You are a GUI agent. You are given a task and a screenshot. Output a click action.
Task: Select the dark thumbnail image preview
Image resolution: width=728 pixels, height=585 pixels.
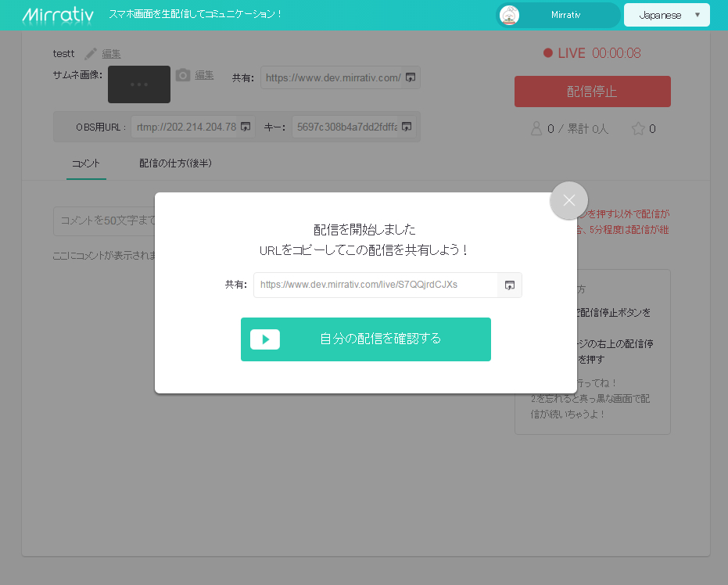pyautogui.click(x=139, y=84)
